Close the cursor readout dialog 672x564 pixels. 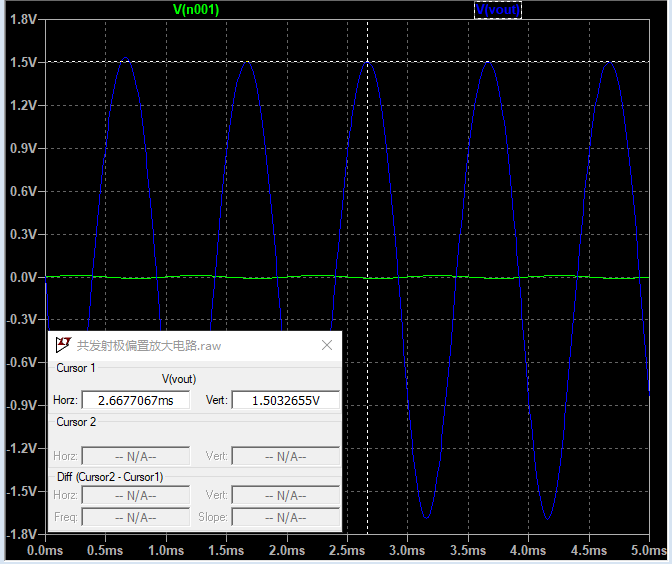click(x=327, y=345)
